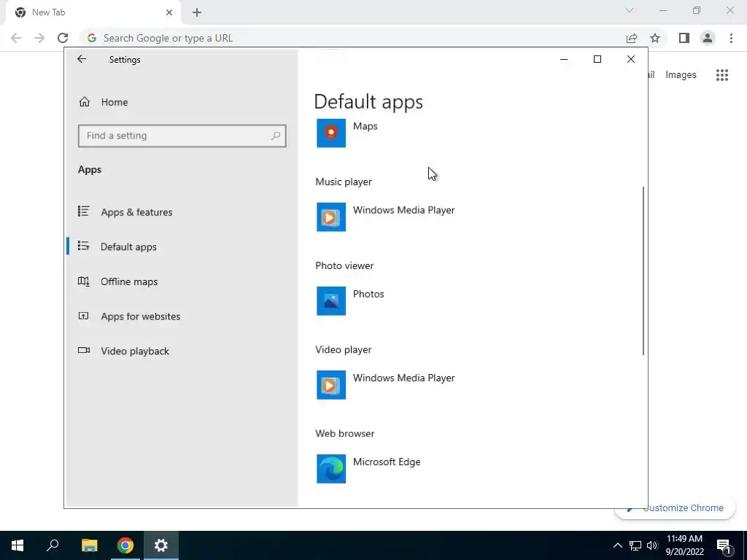Open File Explorer from the taskbar

click(89, 545)
